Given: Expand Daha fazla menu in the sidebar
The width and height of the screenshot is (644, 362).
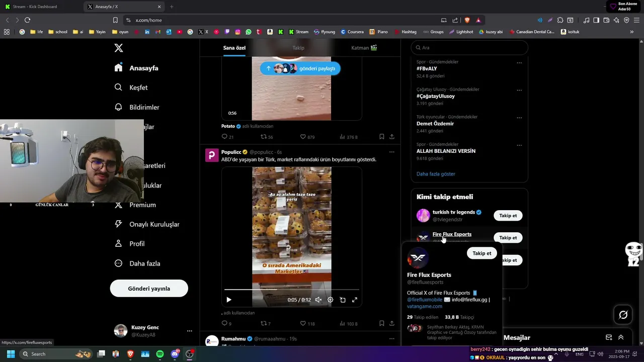Looking at the screenshot, I should pyautogui.click(x=137, y=263).
